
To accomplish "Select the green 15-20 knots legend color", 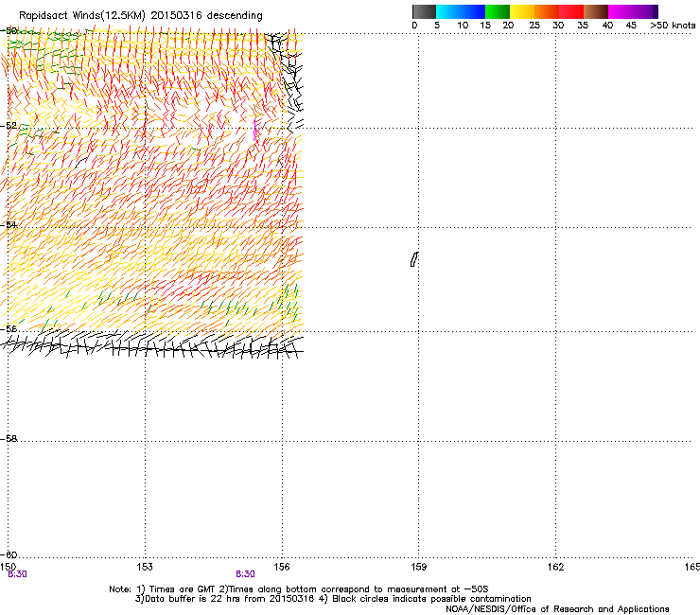I will (x=498, y=11).
